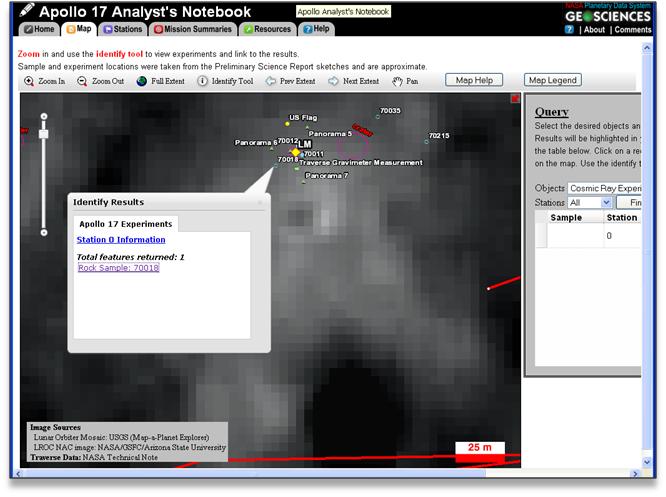The image size is (666, 497).
Task: Click the Full Extent globe icon
Action: pyautogui.click(x=141, y=81)
